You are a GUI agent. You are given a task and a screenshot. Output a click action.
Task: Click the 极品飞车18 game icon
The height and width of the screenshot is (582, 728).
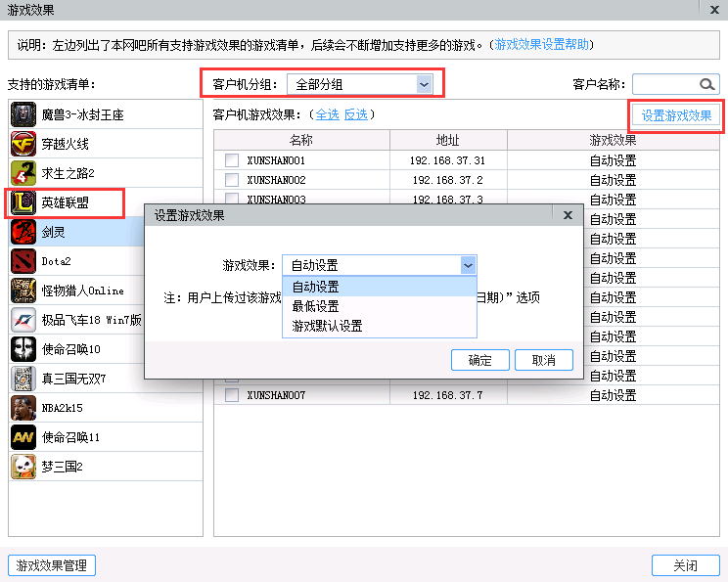(23, 320)
